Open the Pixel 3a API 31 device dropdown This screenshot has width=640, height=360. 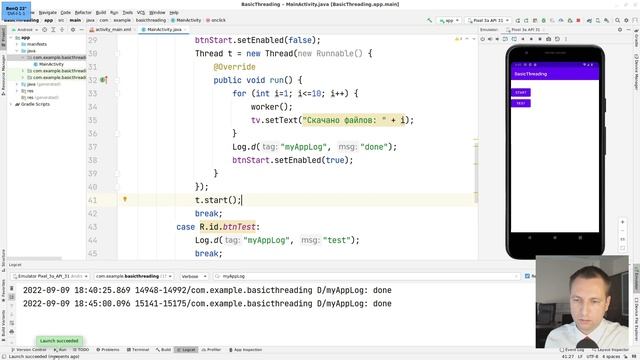tap(489, 20)
